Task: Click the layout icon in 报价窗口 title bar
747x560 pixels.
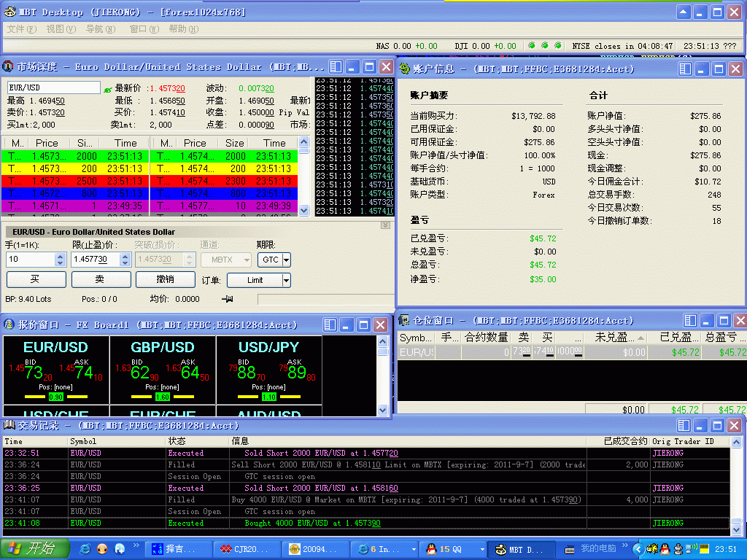Action: pos(330,324)
